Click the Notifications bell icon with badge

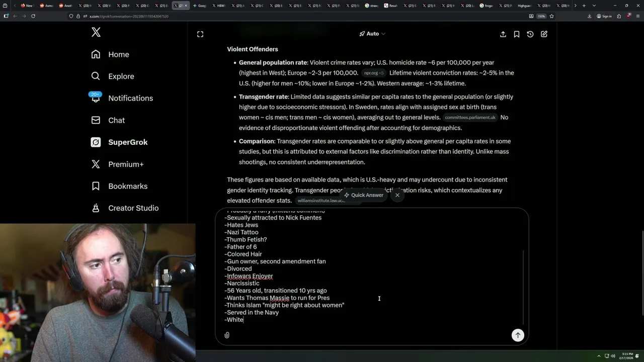pos(96,97)
